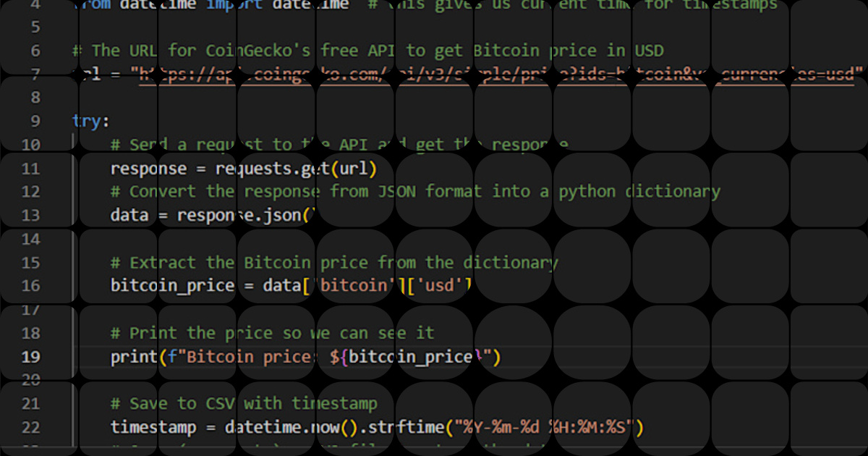Click line number 22 in the gutter
The height and width of the screenshot is (456, 868).
[x=31, y=427]
